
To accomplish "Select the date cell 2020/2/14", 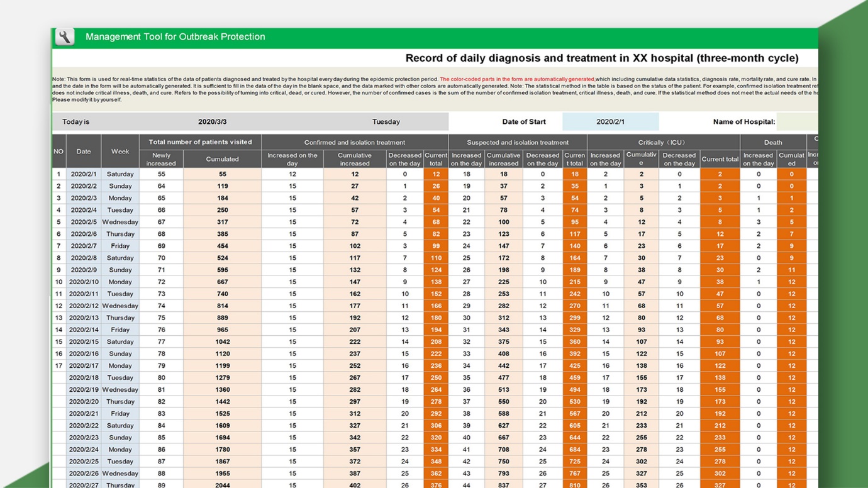I will point(84,330).
